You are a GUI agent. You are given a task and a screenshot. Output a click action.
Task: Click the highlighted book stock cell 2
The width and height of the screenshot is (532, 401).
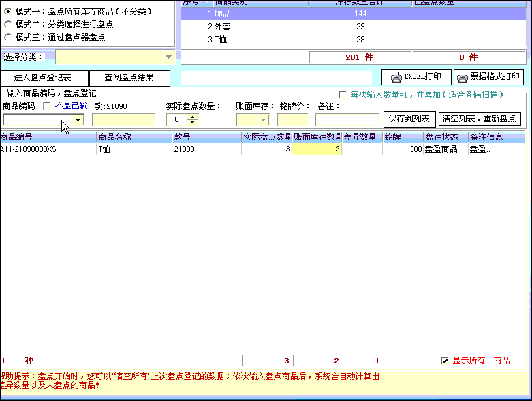click(x=317, y=149)
